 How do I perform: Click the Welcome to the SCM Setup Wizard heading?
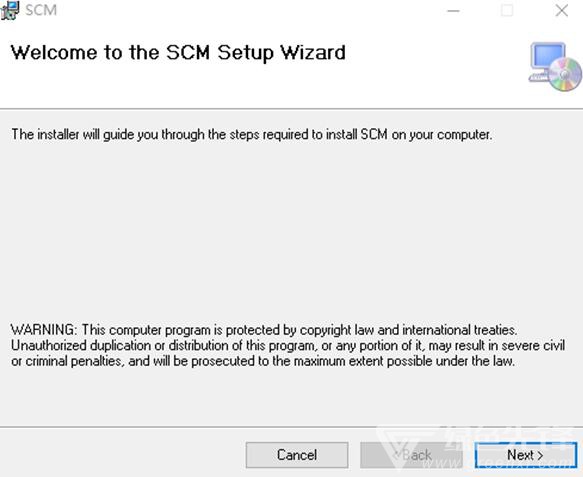tap(178, 52)
